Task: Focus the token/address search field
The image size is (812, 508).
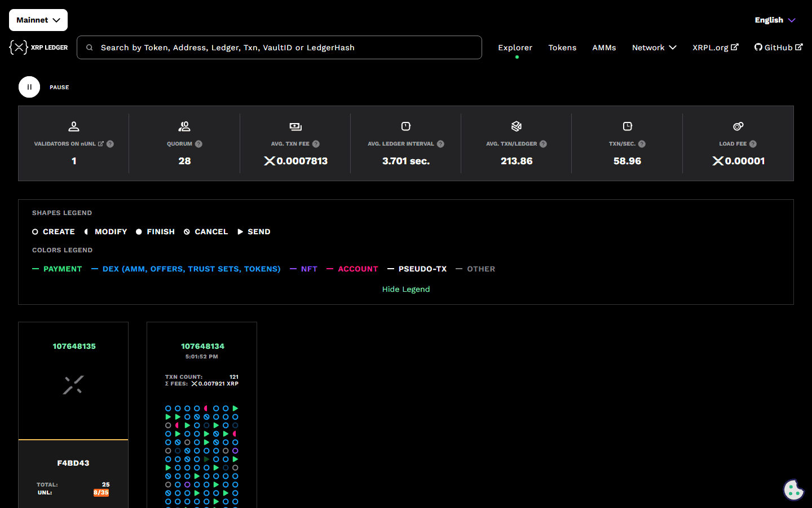Action: (x=279, y=47)
